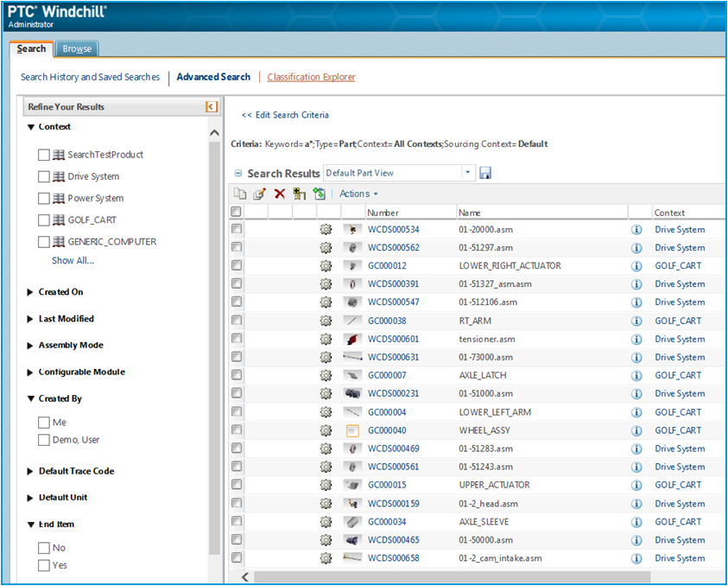Viewport: 728px width, 586px height.
Task: Open info page for 01-20000.asm
Action: [x=636, y=230]
